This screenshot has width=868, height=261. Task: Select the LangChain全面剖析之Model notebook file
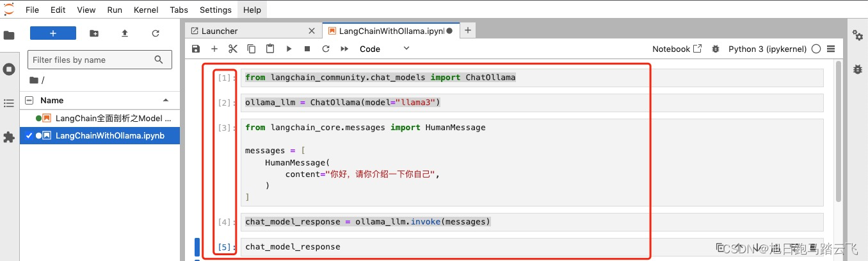100,118
